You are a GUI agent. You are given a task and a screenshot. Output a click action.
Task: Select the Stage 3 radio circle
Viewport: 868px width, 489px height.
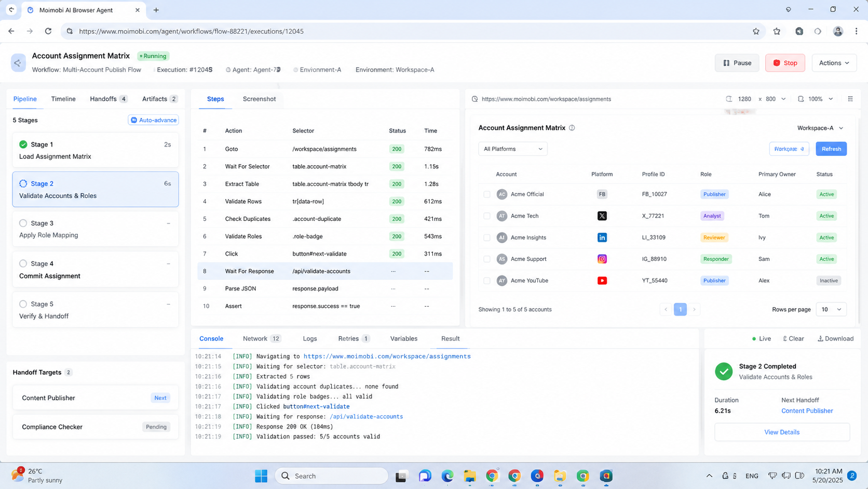pyautogui.click(x=23, y=223)
